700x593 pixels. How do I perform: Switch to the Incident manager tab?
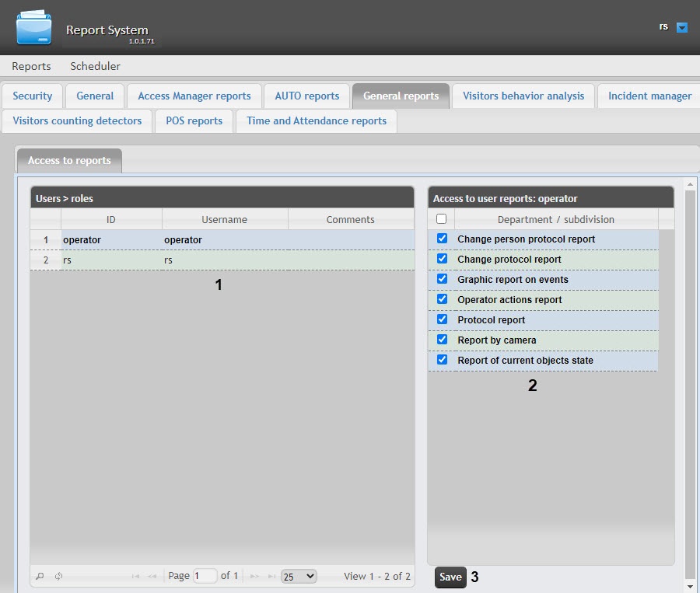649,96
